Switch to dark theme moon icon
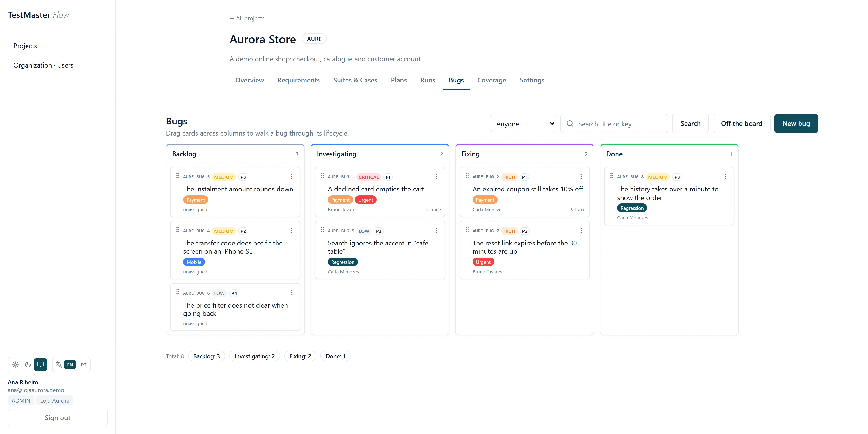Viewport: 868px width, 434px height. [28, 365]
